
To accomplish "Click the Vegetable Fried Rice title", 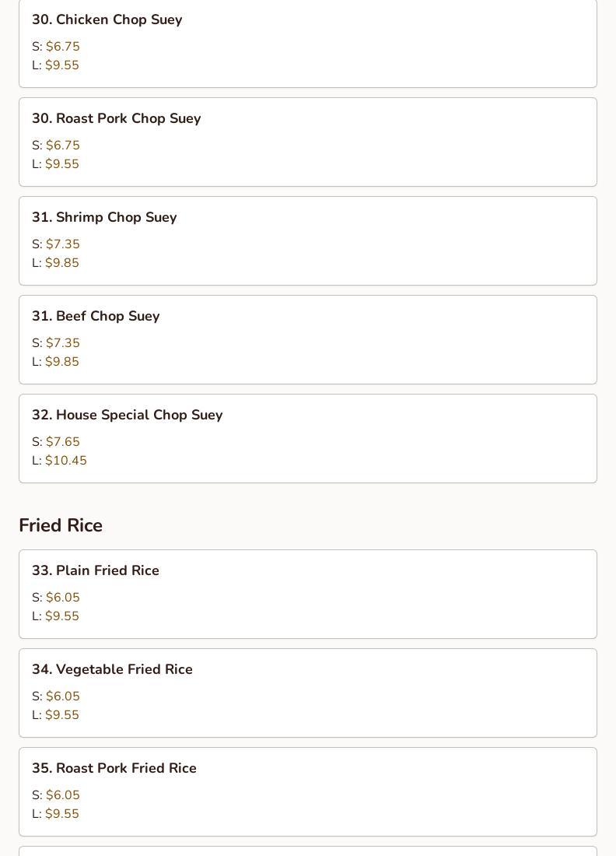I will point(112,669).
